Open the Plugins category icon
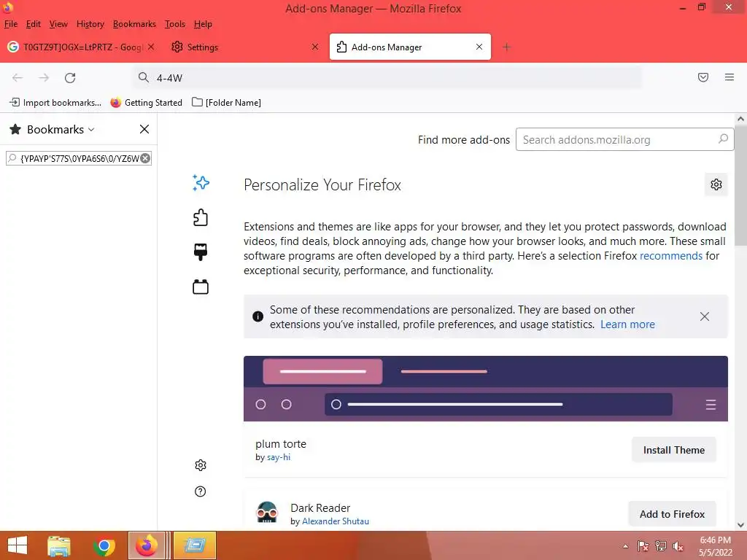This screenshot has width=747, height=560. [x=201, y=287]
